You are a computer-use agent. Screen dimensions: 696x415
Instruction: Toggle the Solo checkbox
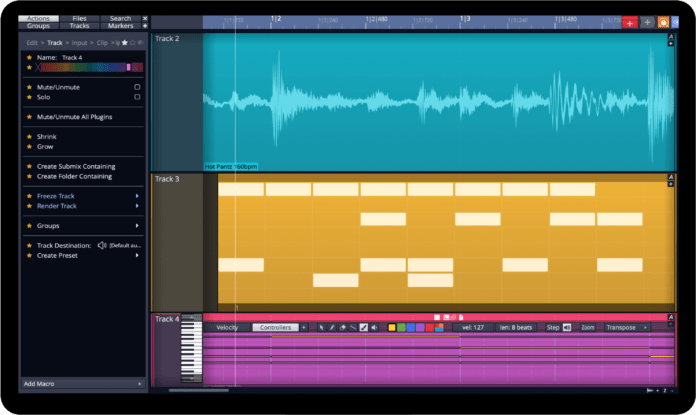[137, 98]
